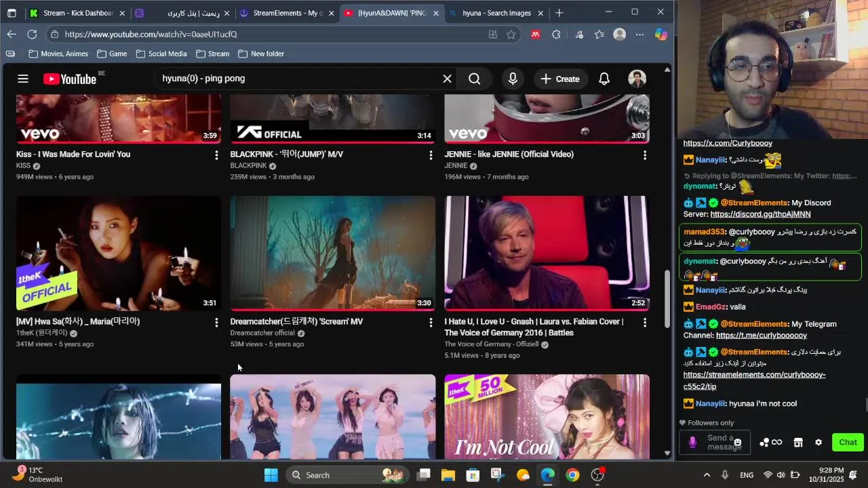Open the BLACKPINK channel name

click(x=248, y=165)
